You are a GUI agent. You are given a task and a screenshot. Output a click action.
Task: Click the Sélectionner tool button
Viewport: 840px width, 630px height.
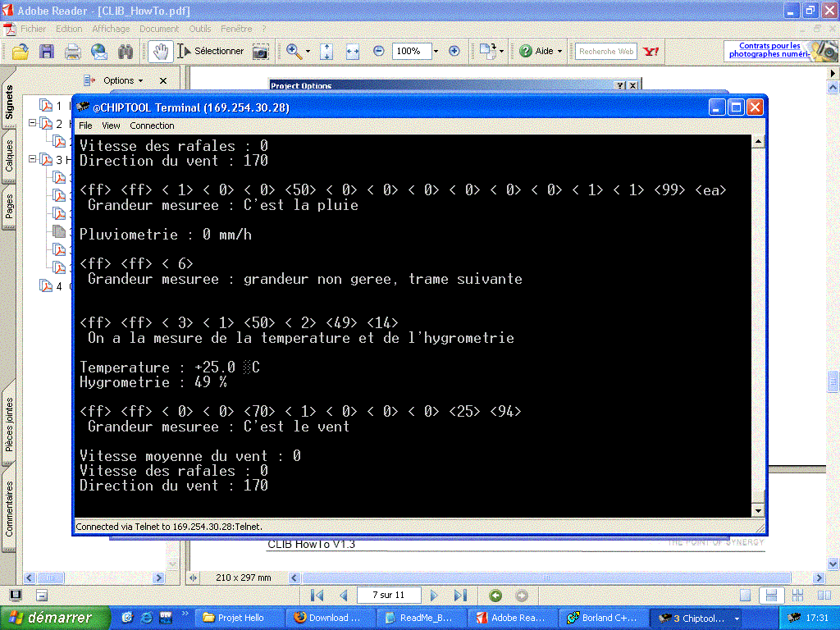(211, 51)
